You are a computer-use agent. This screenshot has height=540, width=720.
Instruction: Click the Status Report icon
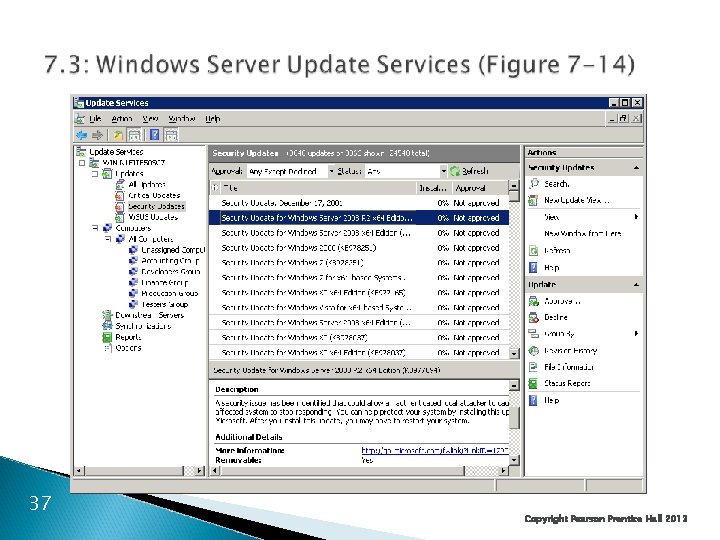[533, 383]
